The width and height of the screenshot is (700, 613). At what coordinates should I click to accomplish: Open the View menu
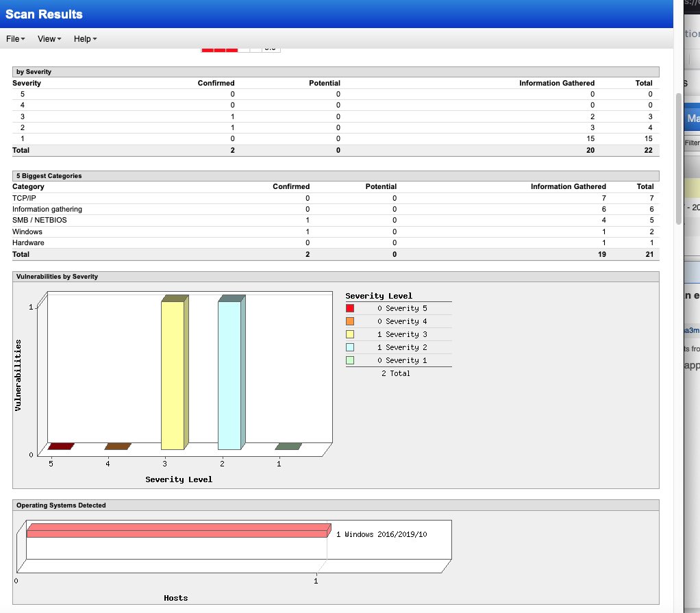click(49, 39)
